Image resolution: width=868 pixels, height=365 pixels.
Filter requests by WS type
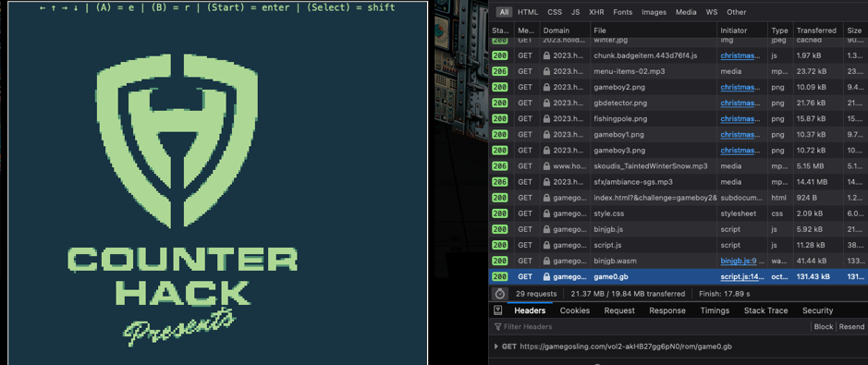[712, 12]
